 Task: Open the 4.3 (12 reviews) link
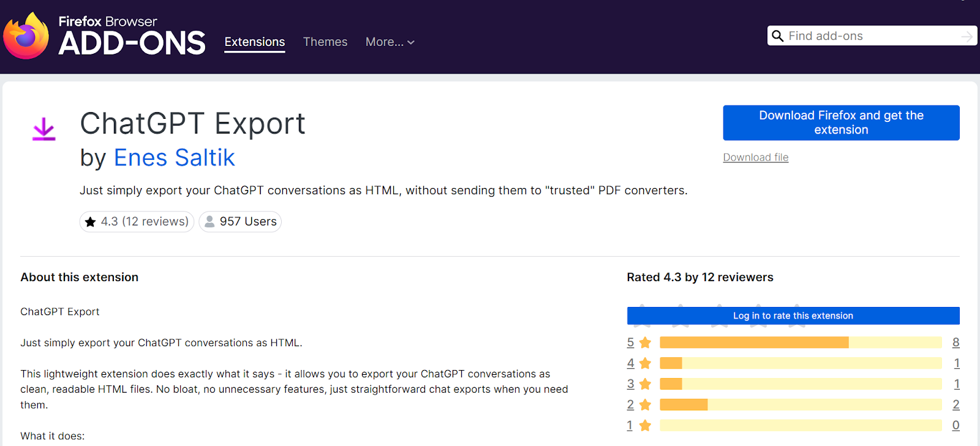coord(145,222)
